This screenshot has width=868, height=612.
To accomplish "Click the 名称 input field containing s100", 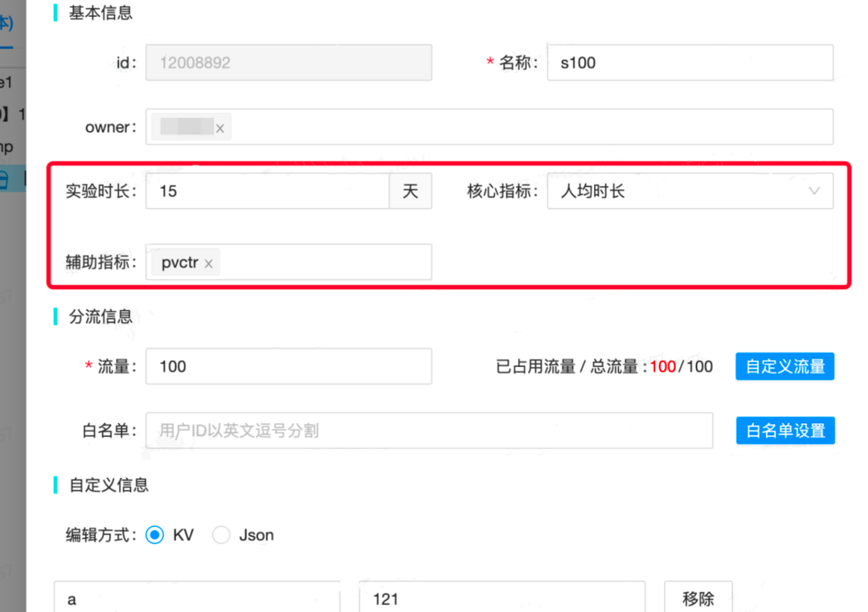I will 690,63.
